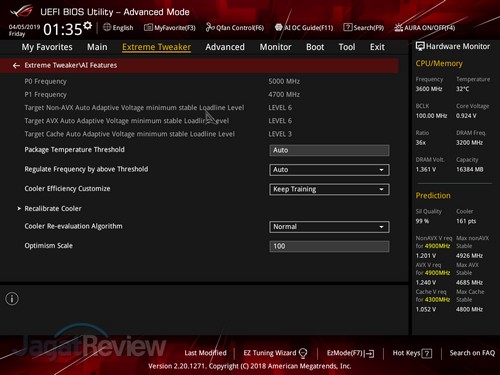
Task: Open the Cooler Efficiency Customize dropdown
Action: (329, 189)
